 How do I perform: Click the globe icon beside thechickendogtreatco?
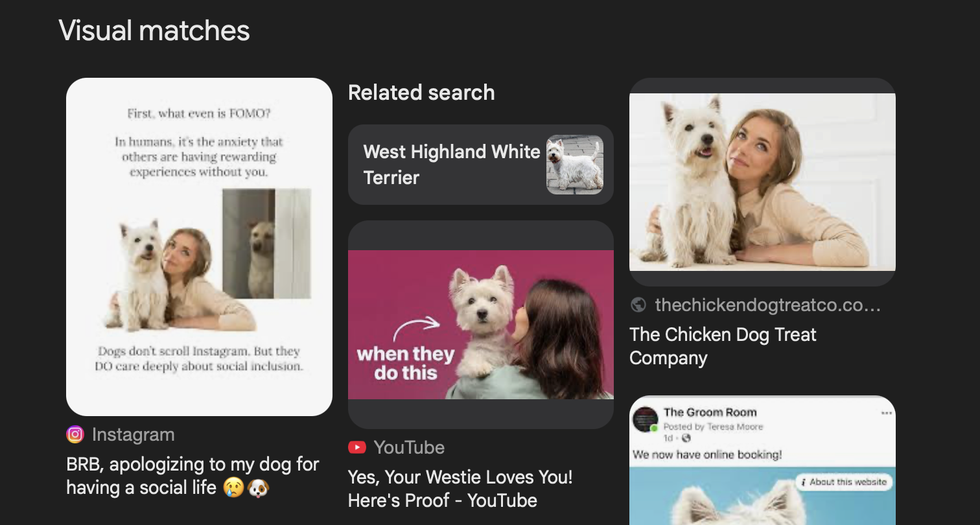click(x=638, y=305)
